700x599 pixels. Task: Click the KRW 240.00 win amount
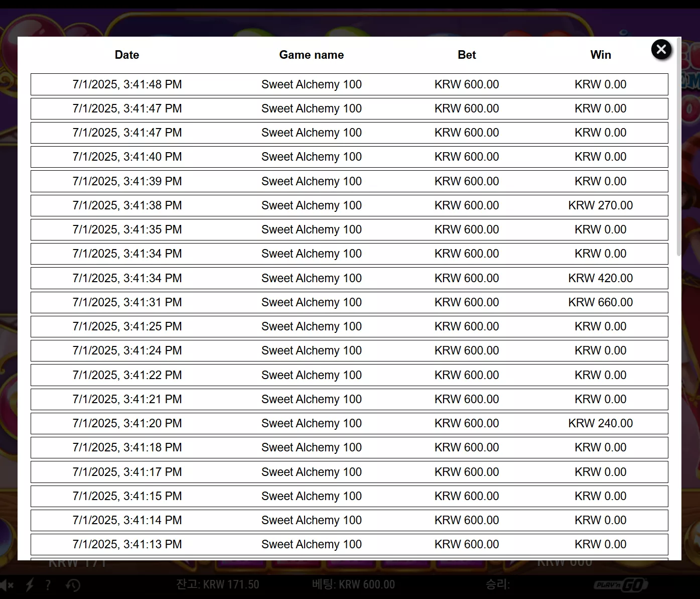[601, 423]
